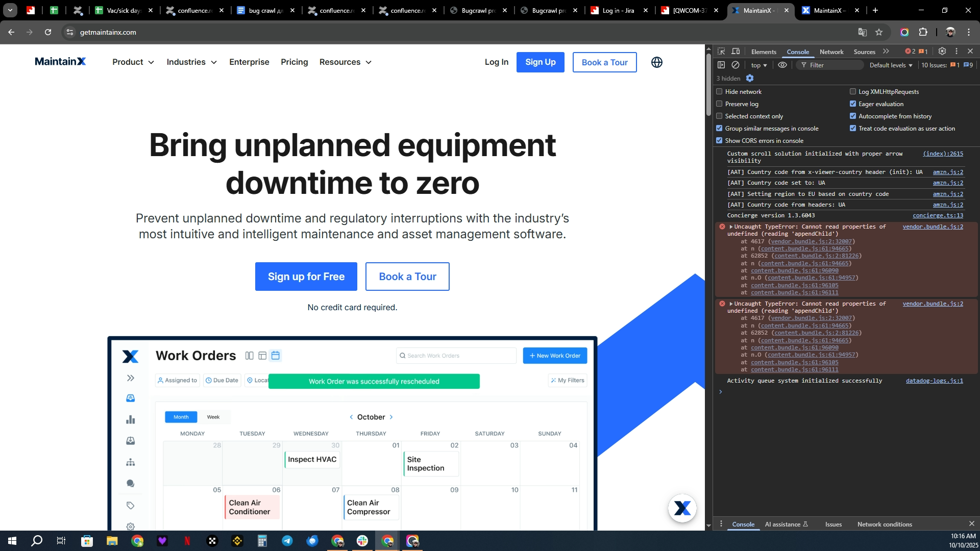Screen dimensions: 980x551
Task: Open console settings gear beside 3 hidden
Action: click(x=750, y=78)
